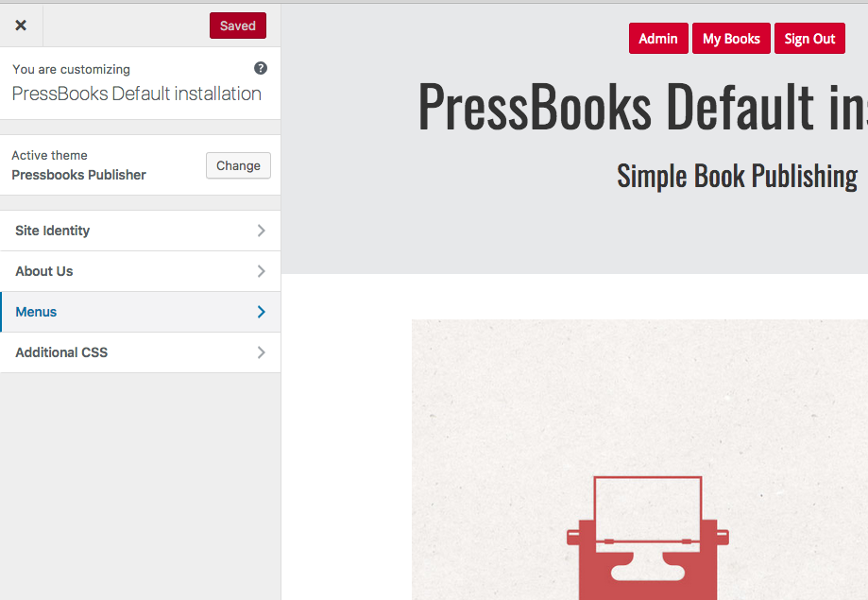Viewport: 868px width, 600px height.
Task: Expand Site Identity chevron arrow
Action: coord(262,231)
